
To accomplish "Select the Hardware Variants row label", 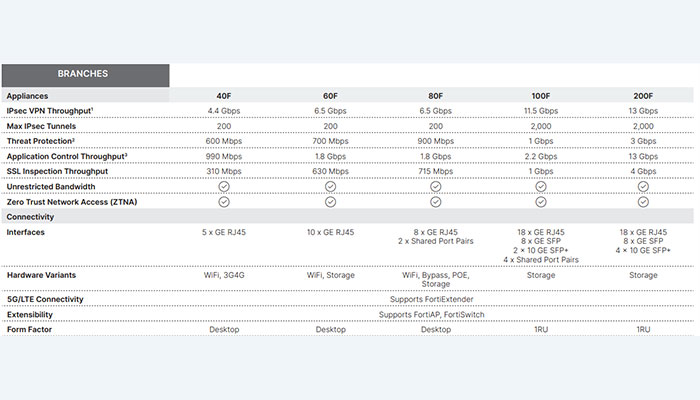I will click(43, 274).
